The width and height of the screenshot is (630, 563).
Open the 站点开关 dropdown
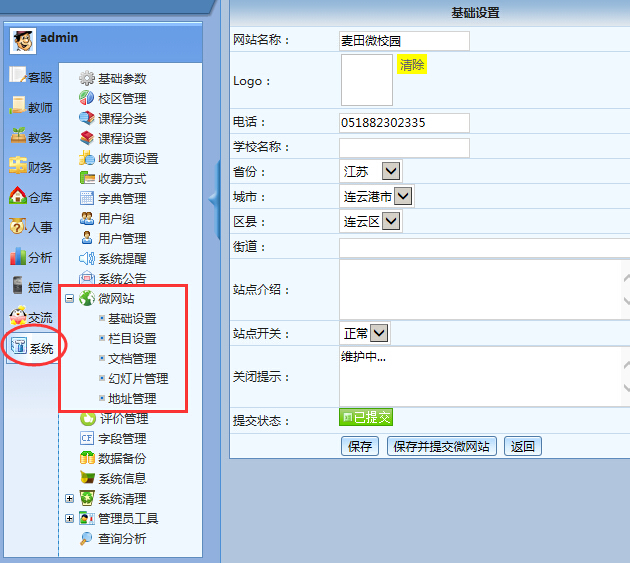pos(379,333)
